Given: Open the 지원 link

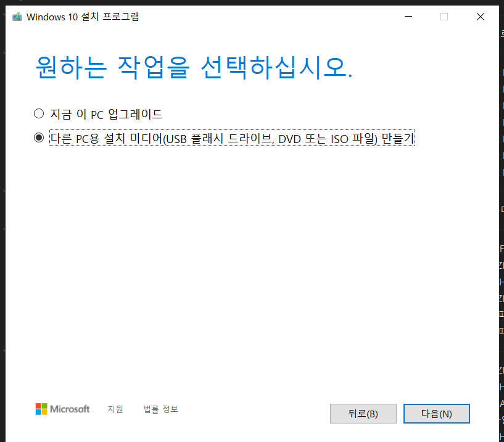Looking at the screenshot, I should [x=115, y=409].
